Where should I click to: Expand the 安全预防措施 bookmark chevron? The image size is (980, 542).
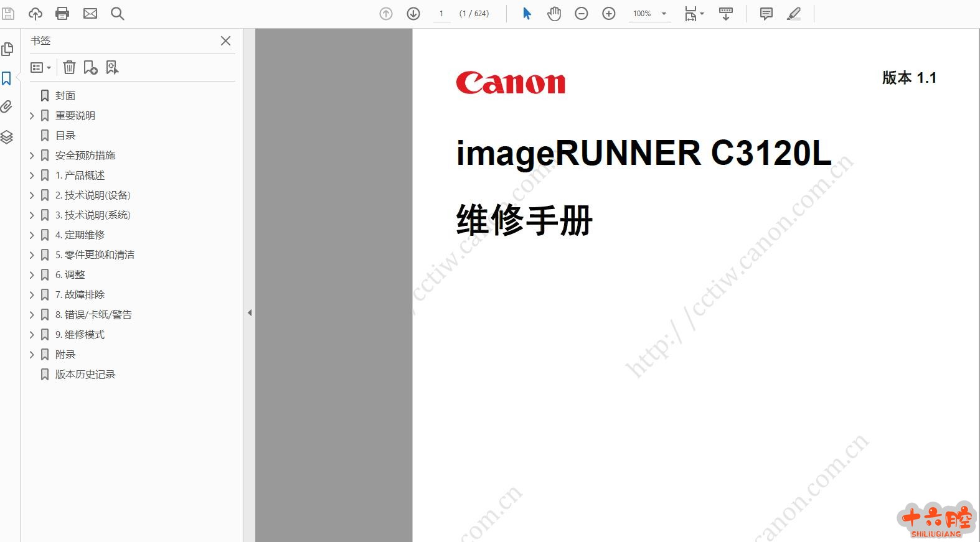32,156
